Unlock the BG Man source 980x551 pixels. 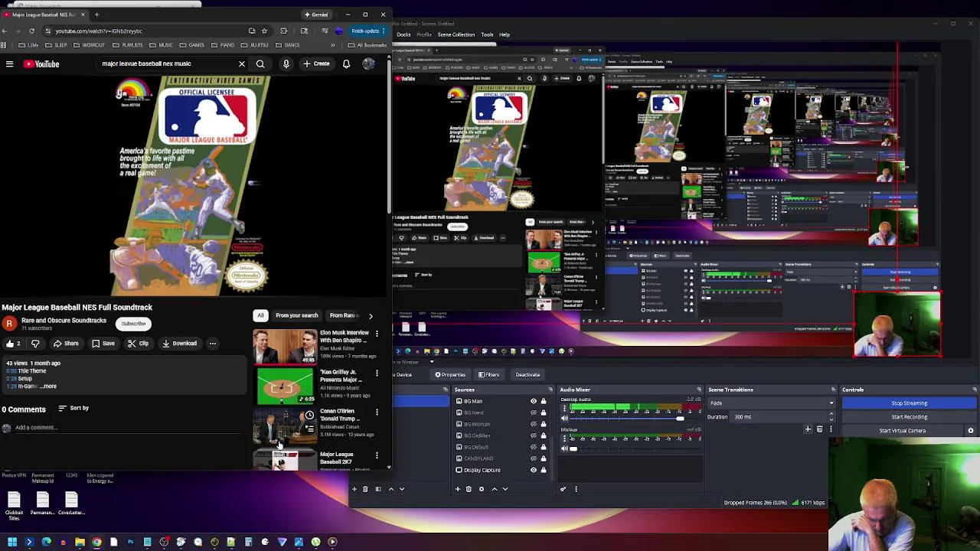pos(544,401)
